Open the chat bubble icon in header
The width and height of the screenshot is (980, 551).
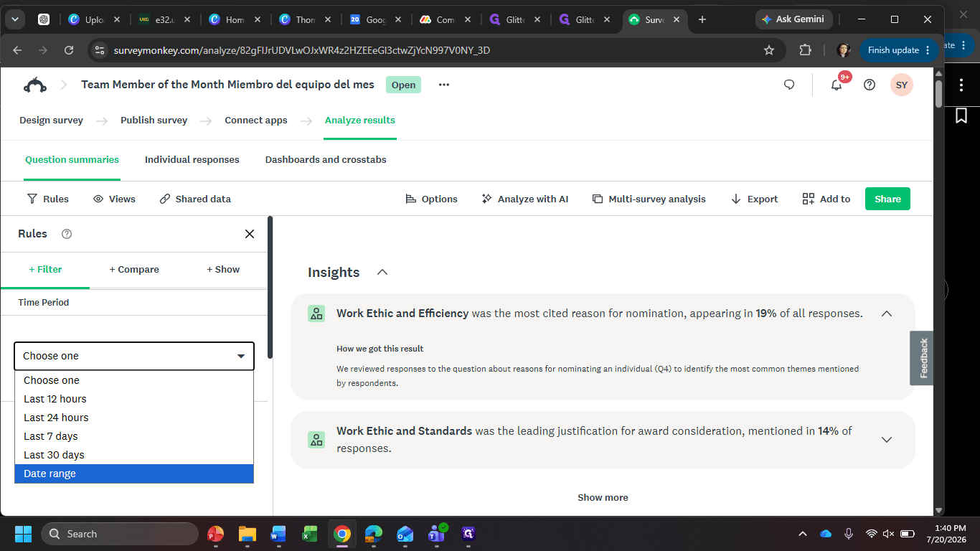(789, 85)
